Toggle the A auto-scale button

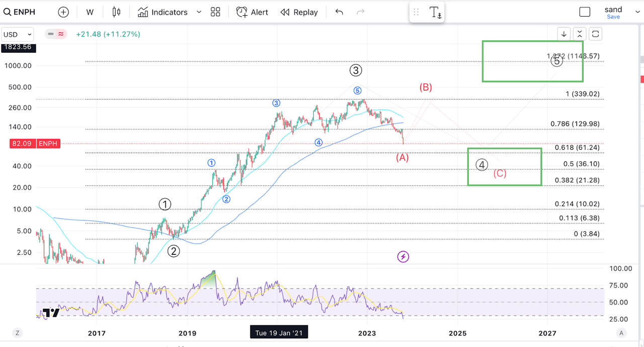tap(621, 333)
